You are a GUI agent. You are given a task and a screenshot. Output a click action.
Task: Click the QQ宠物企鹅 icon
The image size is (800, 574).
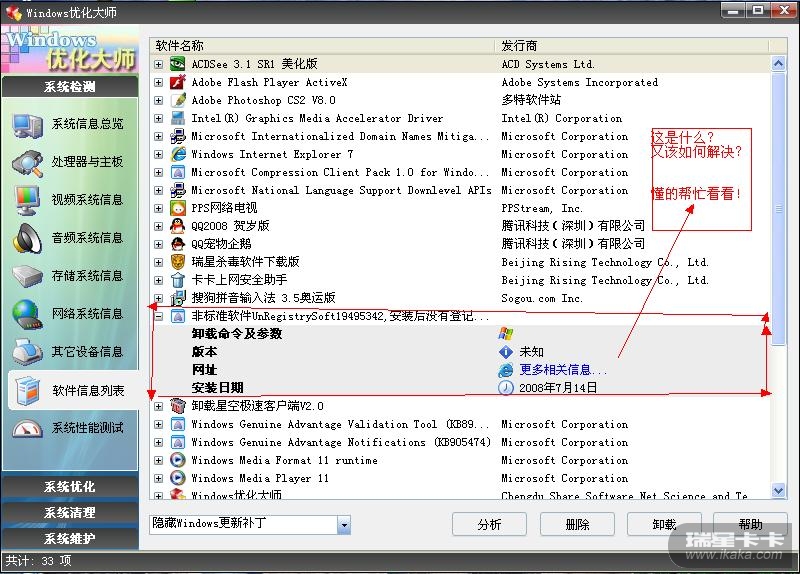pyautogui.click(x=178, y=244)
